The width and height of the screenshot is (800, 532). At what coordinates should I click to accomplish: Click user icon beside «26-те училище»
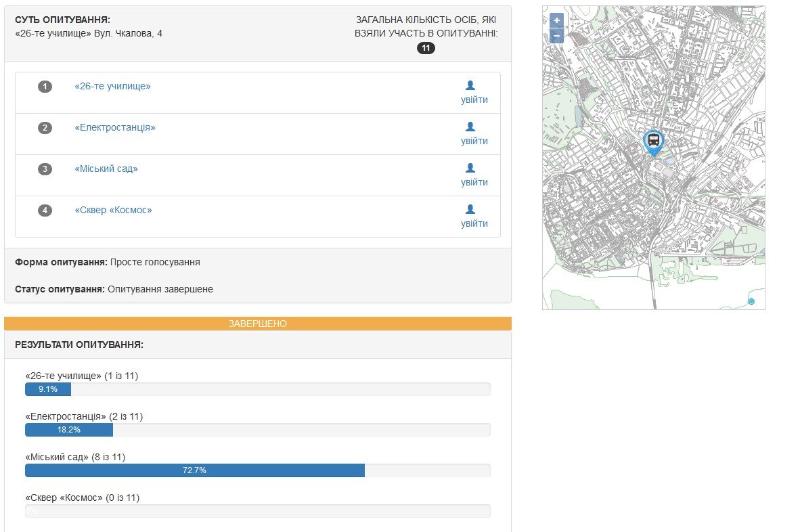click(x=470, y=85)
